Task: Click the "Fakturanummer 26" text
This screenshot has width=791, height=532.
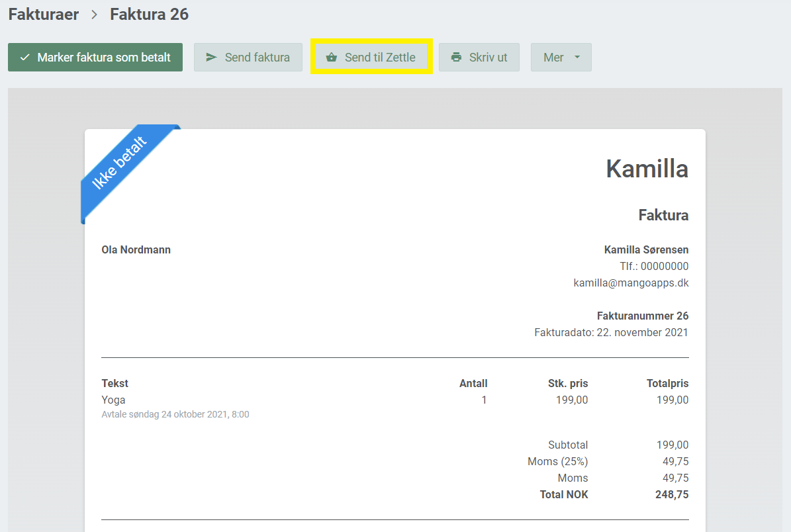Action: coord(643,316)
